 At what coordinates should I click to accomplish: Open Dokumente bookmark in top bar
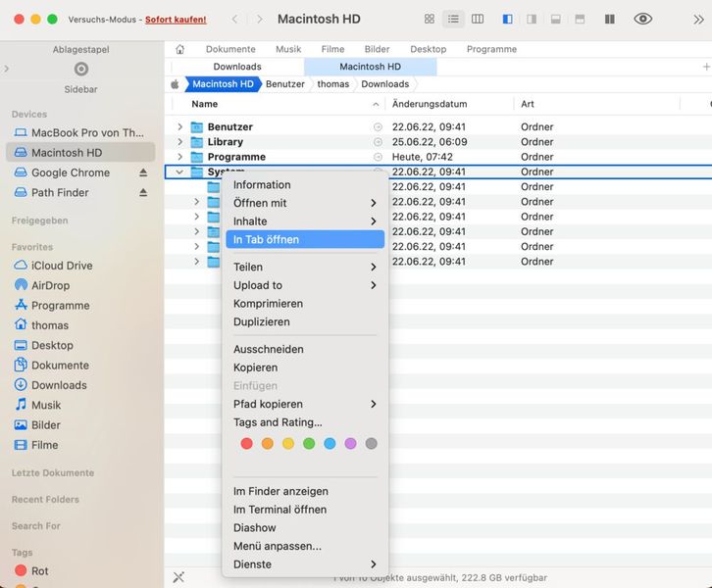click(x=230, y=49)
